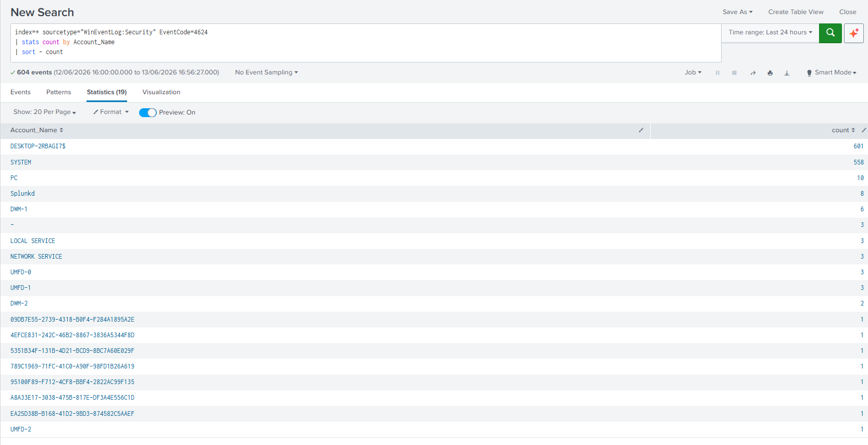Click the DWM-2 account value
The width and height of the screenshot is (868, 445).
[19, 303]
